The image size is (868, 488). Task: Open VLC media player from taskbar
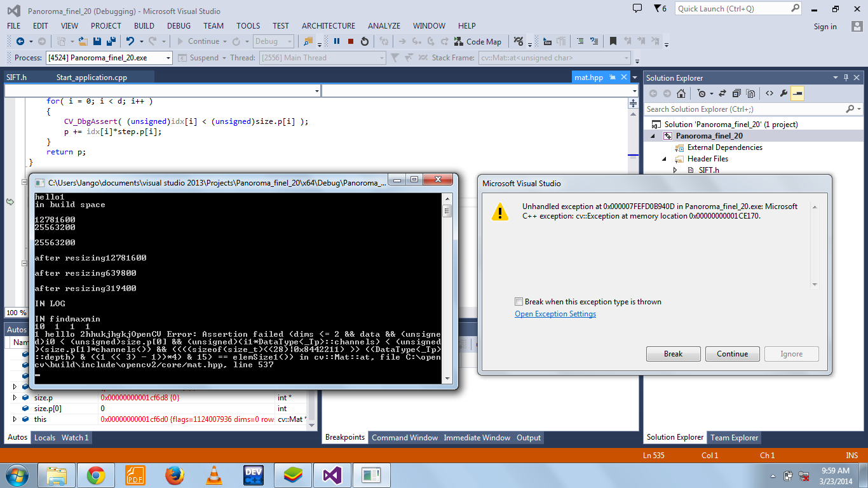coord(214,475)
